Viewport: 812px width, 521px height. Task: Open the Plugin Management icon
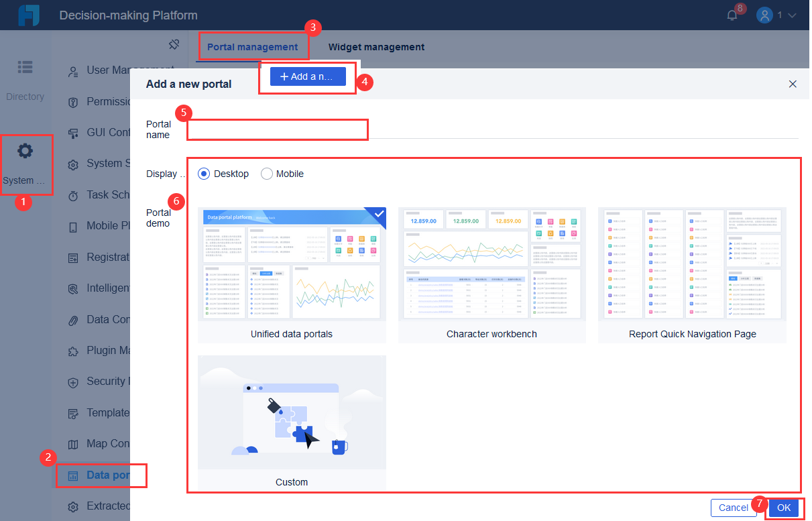tap(72, 350)
